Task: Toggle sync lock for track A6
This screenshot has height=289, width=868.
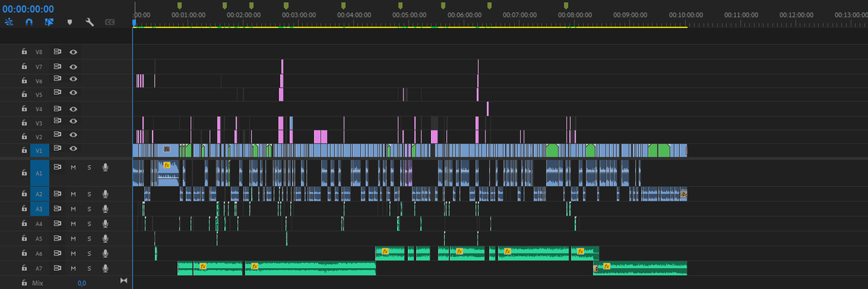Action: click(58, 254)
